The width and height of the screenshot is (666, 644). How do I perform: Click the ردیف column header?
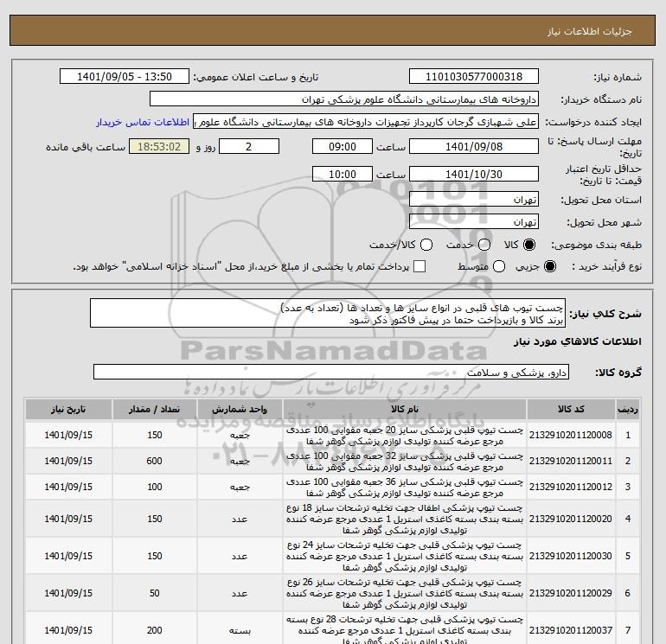pos(628,409)
